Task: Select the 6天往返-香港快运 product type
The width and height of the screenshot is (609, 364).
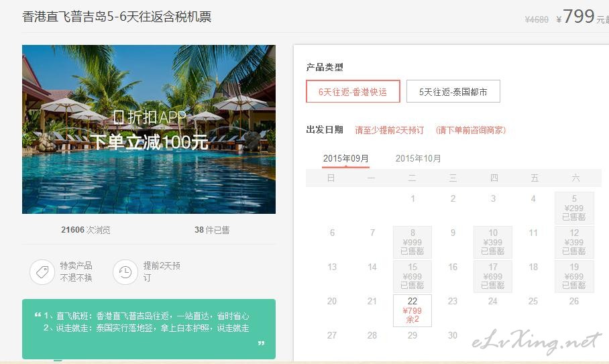Action: click(x=353, y=92)
